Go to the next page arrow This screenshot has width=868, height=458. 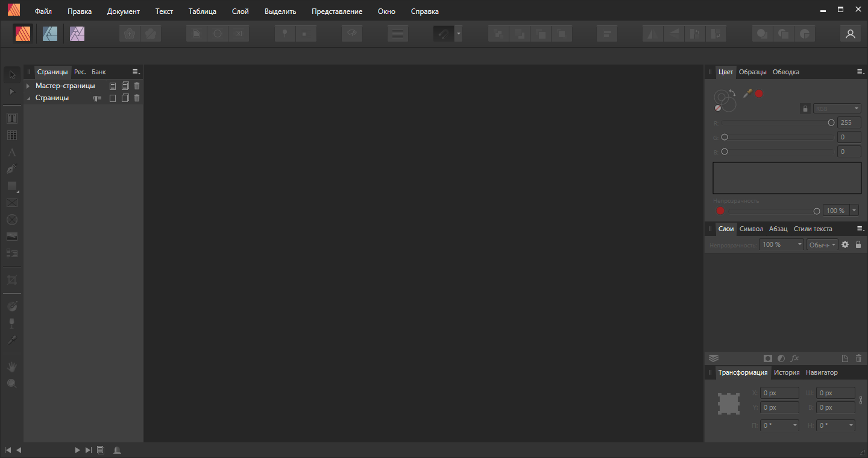click(x=77, y=450)
